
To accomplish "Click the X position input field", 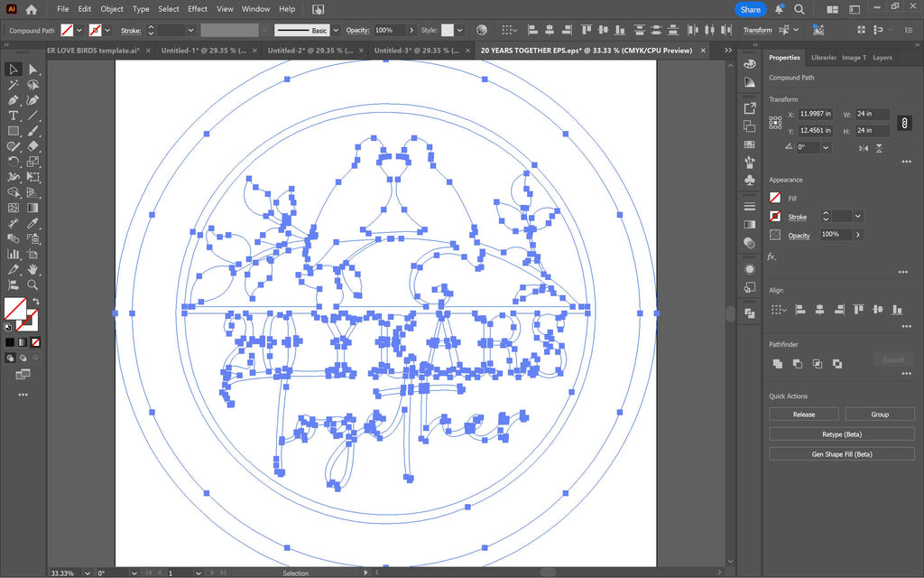I will [816, 114].
